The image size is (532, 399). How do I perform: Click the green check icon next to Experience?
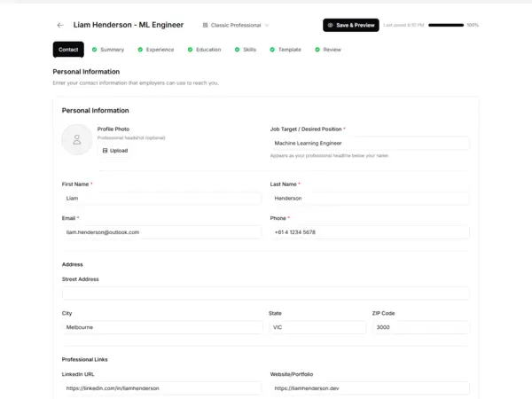[140, 50]
